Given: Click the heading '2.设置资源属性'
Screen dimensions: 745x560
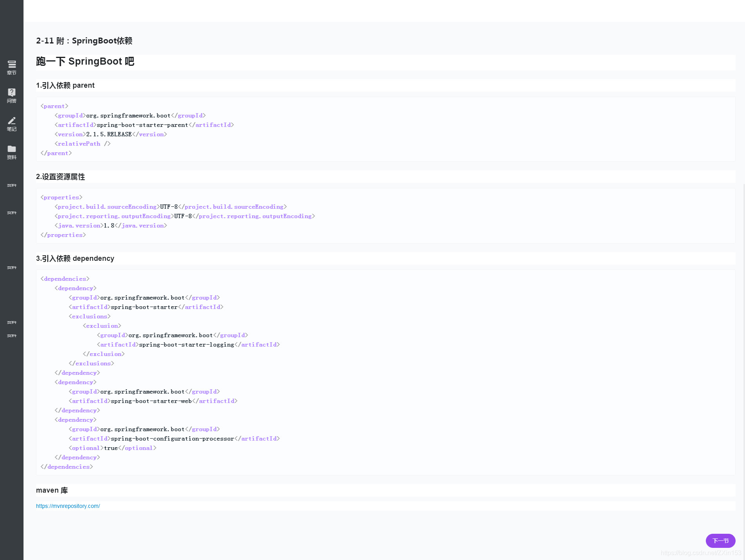Looking at the screenshot, I should pos(60,177).
